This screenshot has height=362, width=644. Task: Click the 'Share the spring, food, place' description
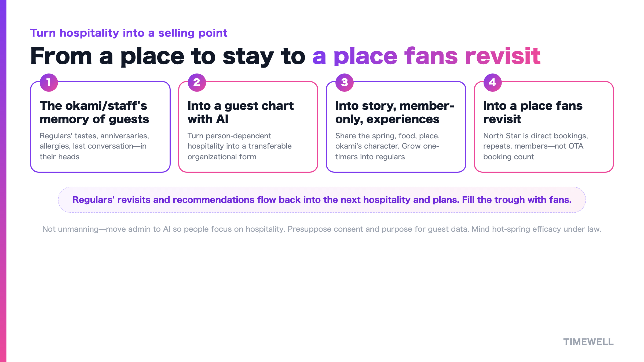pyautogui.click(x=387, y=146)
